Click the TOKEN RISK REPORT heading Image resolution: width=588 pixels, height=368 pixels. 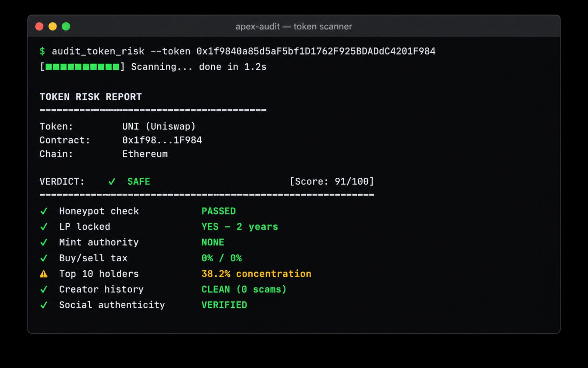pyautogui.click(x=90, y=97)
